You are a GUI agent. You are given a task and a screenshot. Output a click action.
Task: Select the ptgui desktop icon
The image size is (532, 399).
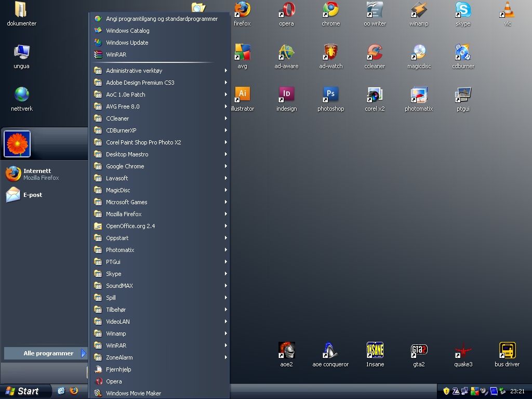point(463,99)
